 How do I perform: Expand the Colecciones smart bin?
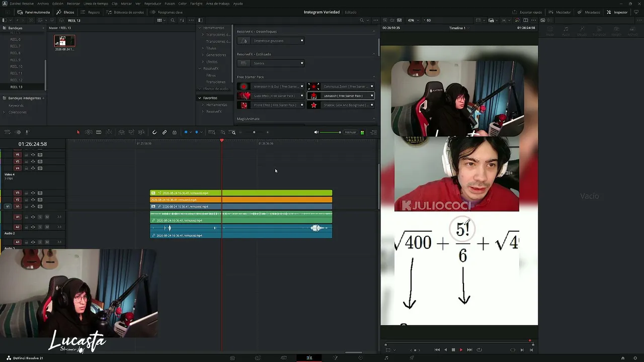(5, 112)
